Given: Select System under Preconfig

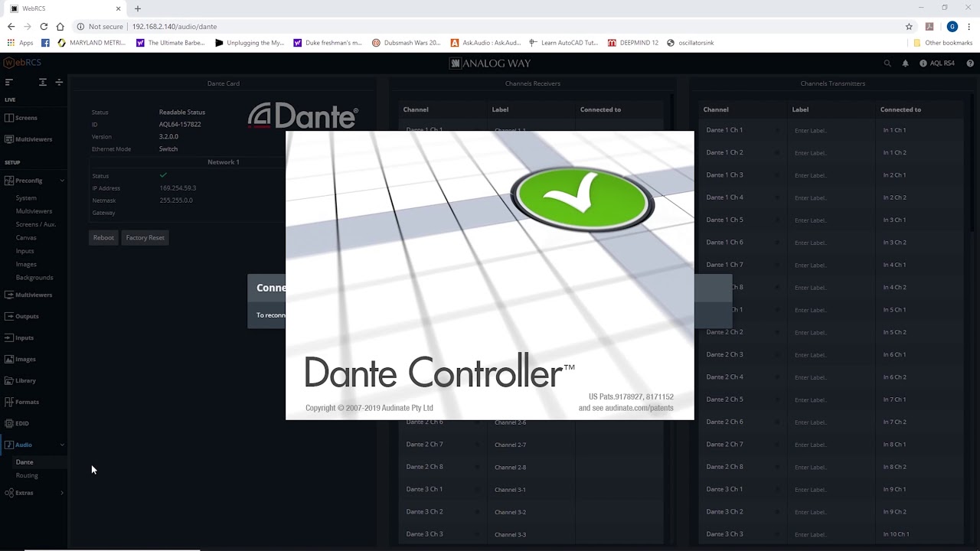Looking at the screenshot, I should 26,198.
